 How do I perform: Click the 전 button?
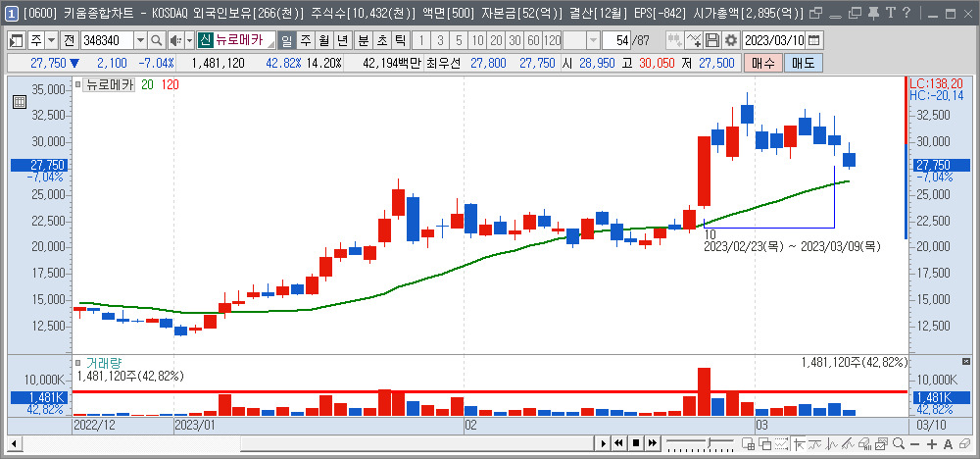coord(69,40)
